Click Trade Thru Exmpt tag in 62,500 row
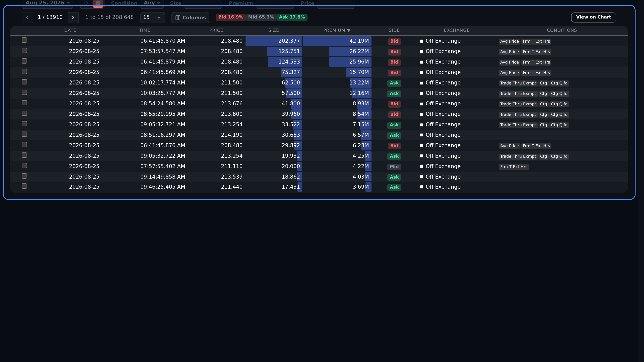The height and width of the screenshot is (362, 644). (x=518, y=83)
